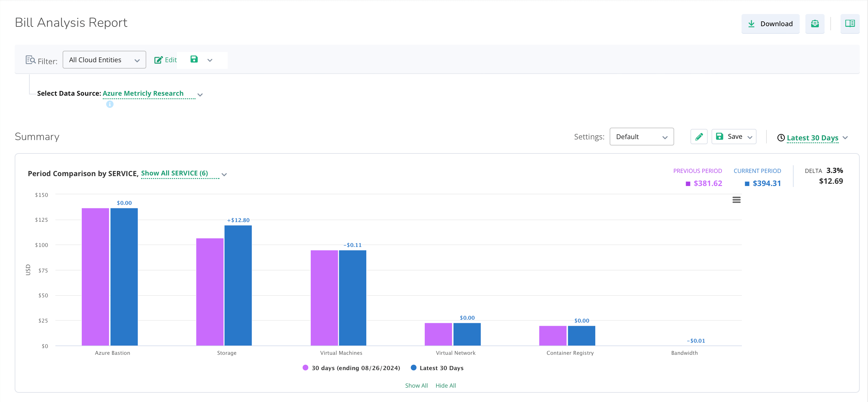868x402 pixels.
Task: Click the $381.62 previous period total
Action: (708, 183)
